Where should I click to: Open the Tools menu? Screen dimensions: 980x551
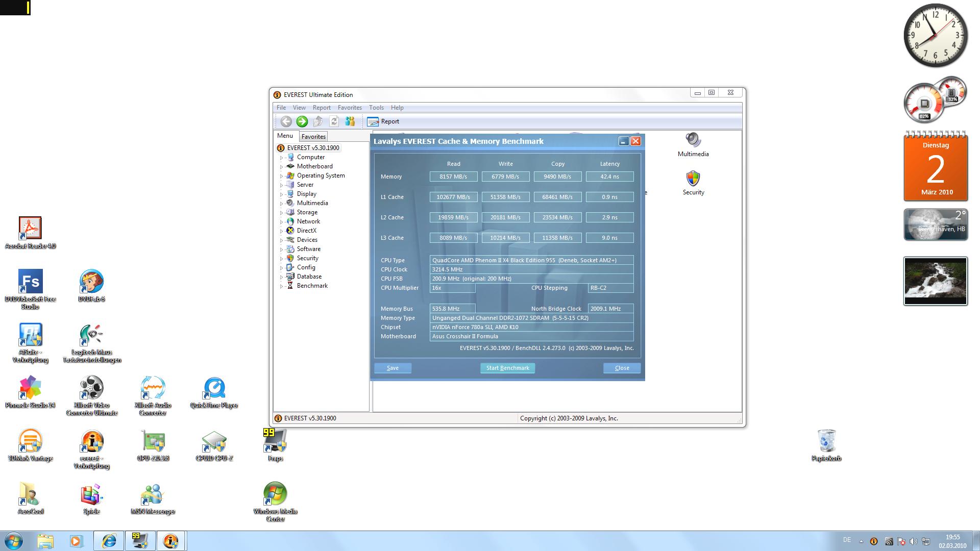pos(376,108)
